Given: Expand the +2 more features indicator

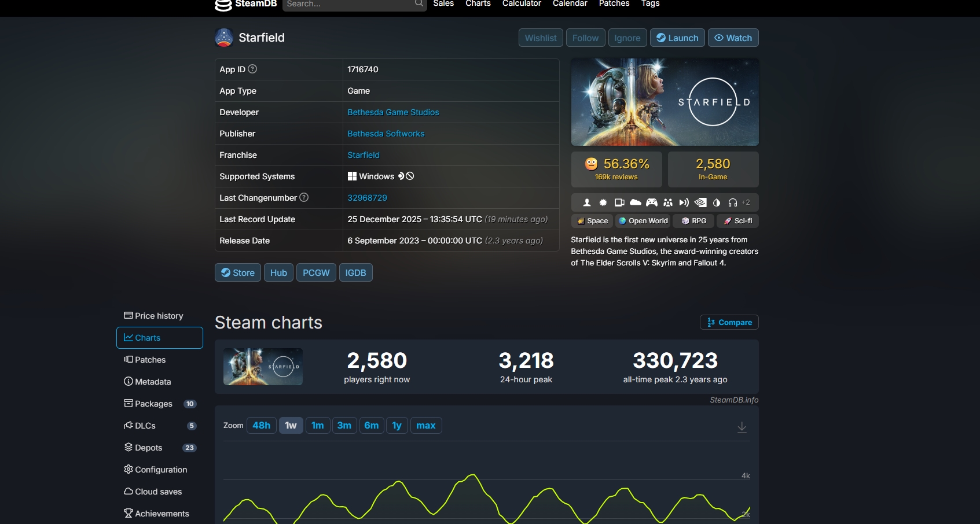Looking at the screenshot, I should tap(746, 202).
